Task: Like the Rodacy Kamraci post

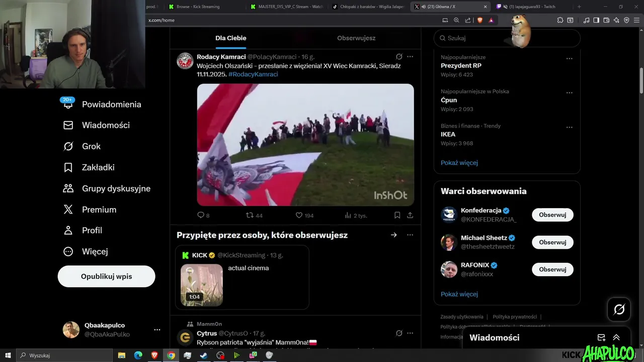Action: coord(304,215)
